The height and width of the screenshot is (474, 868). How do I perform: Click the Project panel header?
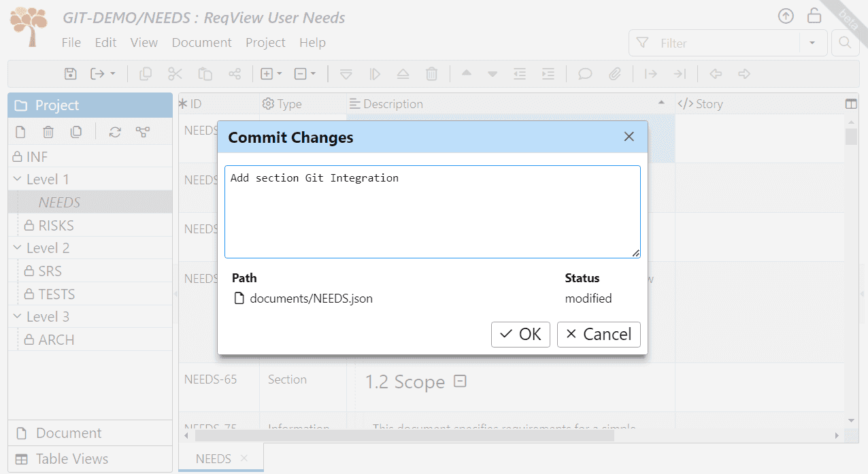click(90, 105)
